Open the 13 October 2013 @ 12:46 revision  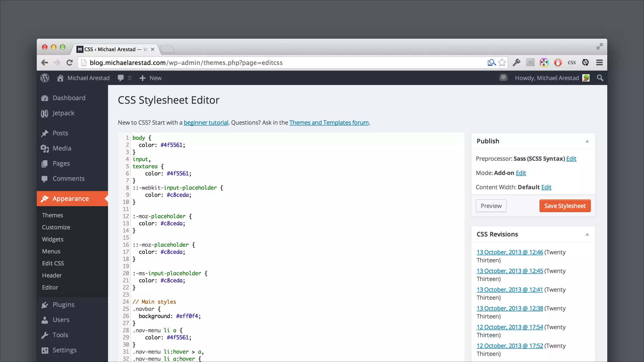coord(509,252)
